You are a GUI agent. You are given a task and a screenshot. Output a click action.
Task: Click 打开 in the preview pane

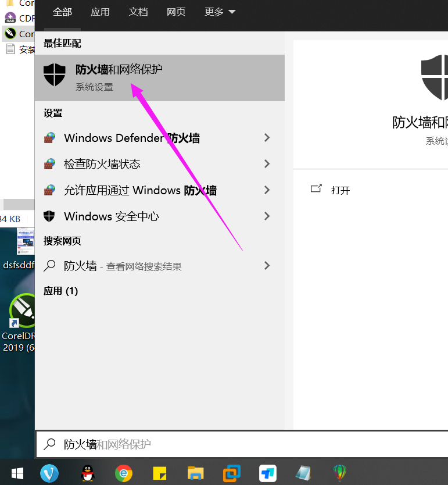click(341, 190)
